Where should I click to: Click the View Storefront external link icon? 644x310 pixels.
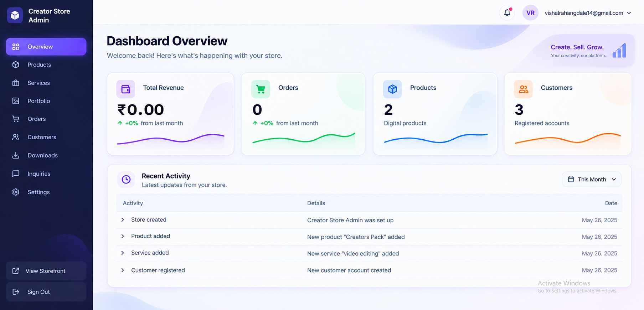coord(16,271)
